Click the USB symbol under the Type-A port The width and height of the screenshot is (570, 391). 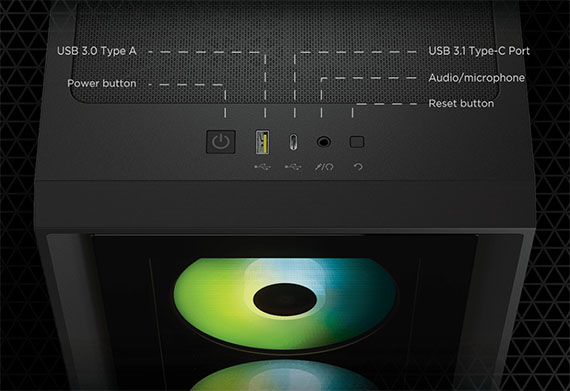point(262,167)
